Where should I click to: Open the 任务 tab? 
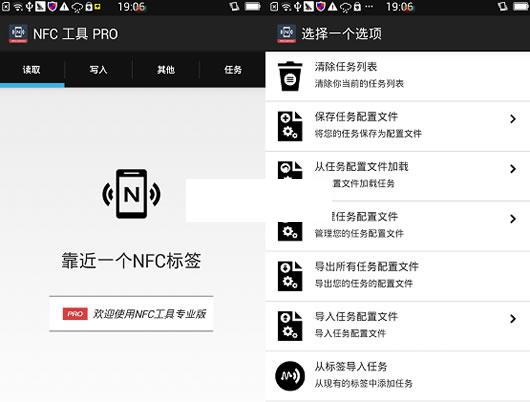pos(233,70)
